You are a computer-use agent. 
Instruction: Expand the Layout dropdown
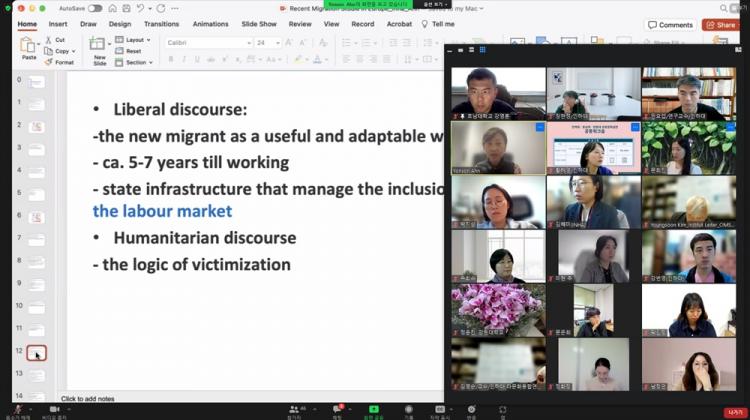click(134, 40)
